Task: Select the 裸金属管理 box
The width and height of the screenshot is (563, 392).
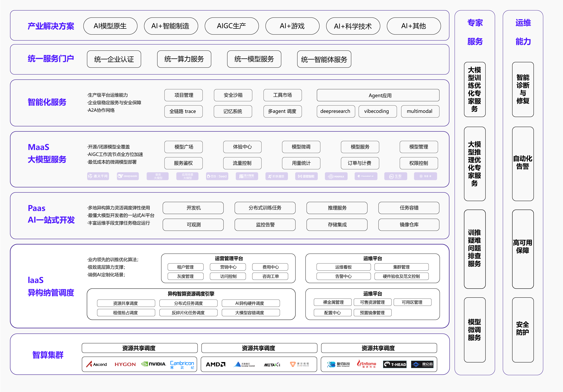Action: 333,302
